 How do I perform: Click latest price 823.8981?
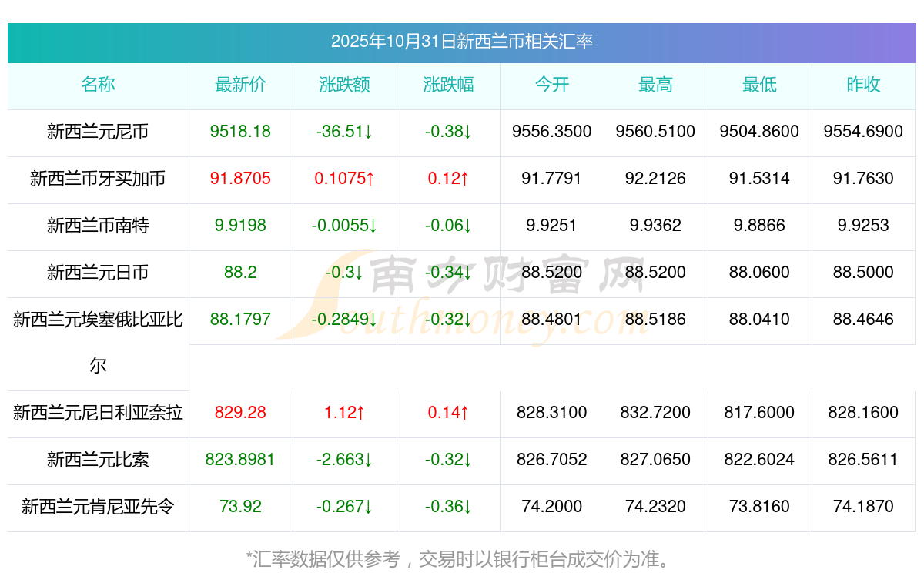tap(240, 460)
